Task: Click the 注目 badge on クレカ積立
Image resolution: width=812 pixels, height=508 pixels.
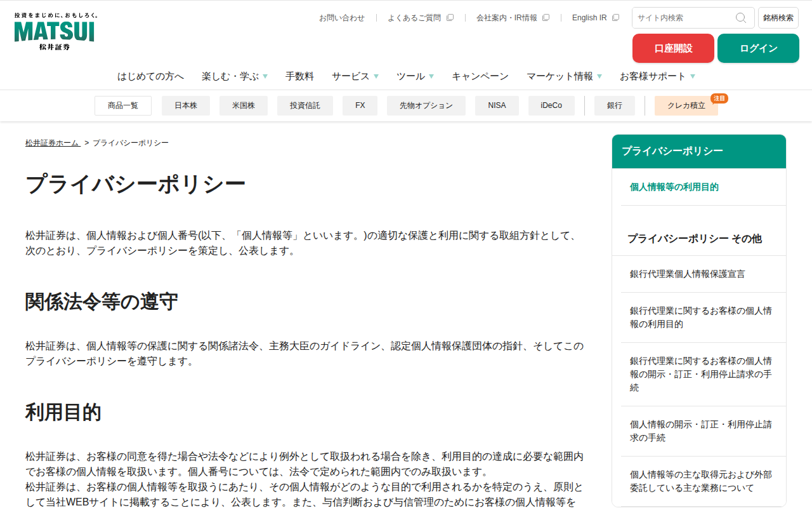Action: pos(719,98)
